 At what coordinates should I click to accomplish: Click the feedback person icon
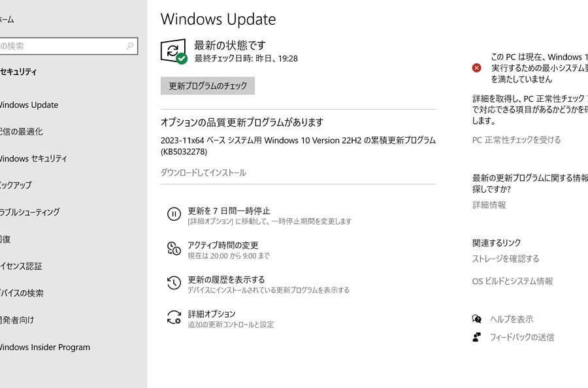click(x=477, y=337)
